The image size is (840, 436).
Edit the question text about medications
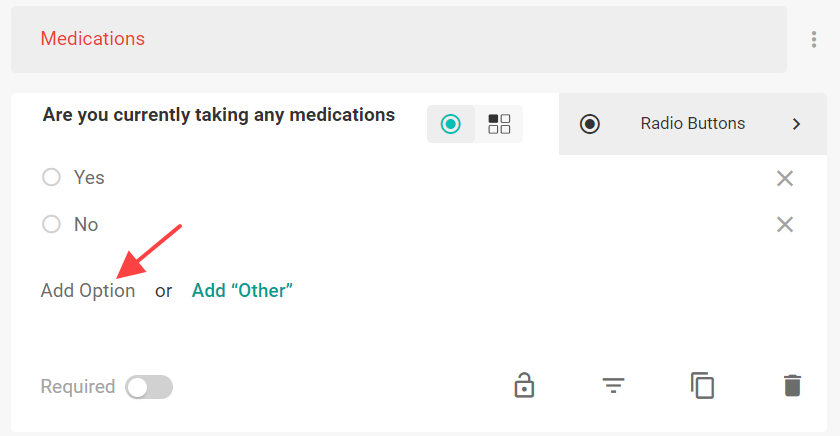point(219,115)
